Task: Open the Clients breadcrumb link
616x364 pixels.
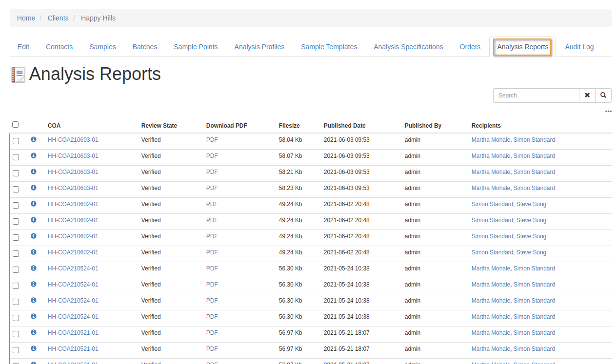Action: click(x=58, y=18)
